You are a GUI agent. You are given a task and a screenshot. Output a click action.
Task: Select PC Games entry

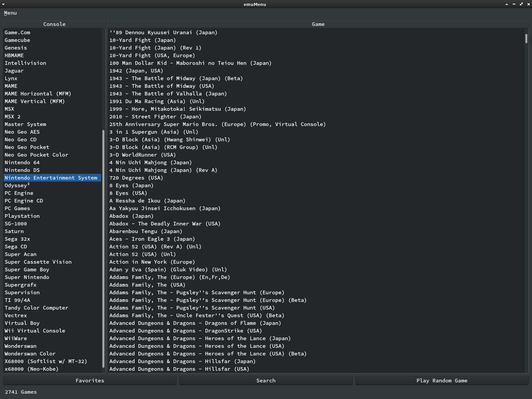click(52, 208)
